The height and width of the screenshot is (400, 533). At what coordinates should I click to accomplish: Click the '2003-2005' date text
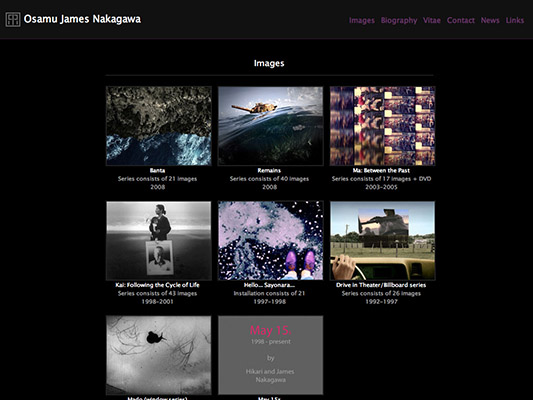point(381,187)
